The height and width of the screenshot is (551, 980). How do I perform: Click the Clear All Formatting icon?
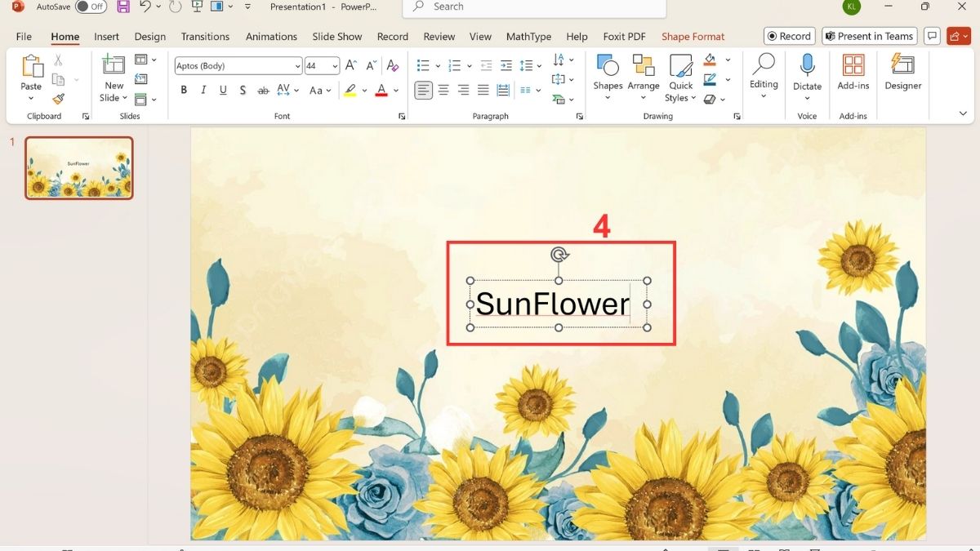(x=393, y=65)
